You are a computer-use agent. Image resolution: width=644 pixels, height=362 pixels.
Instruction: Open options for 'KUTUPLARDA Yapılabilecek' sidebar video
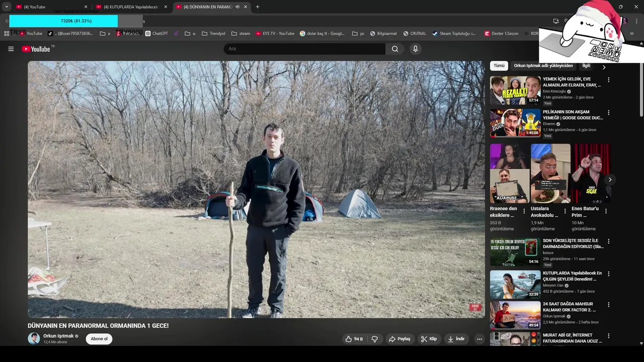coord(608,274)
